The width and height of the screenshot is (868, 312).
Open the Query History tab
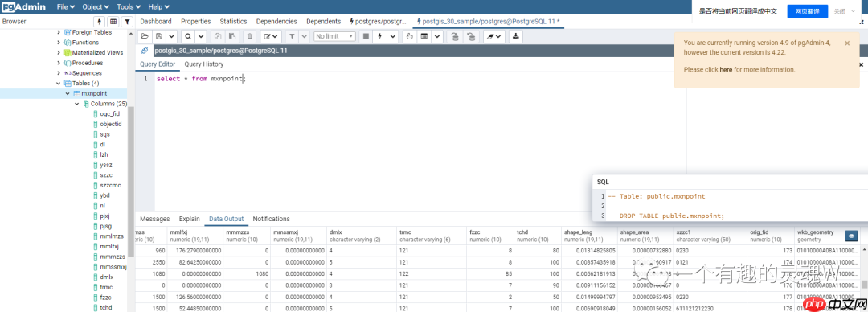(203, 64)
